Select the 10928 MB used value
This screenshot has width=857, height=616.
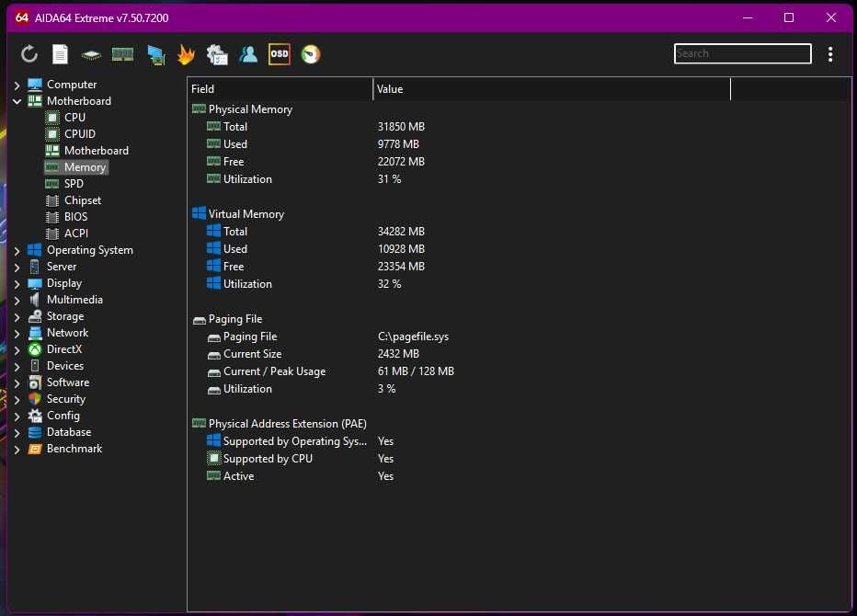click(x=401, y=249)
